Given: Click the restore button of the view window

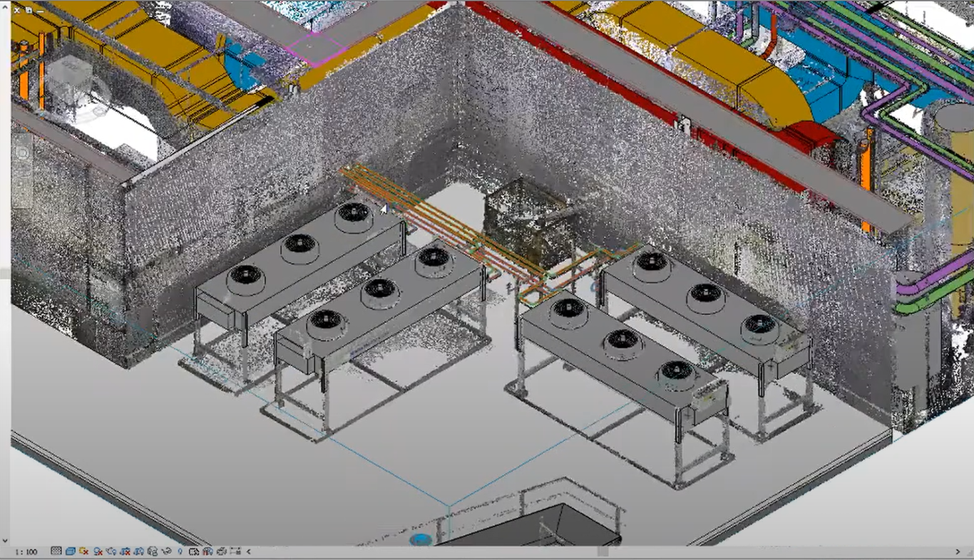Looking at the screenshot, I should 28,10.
